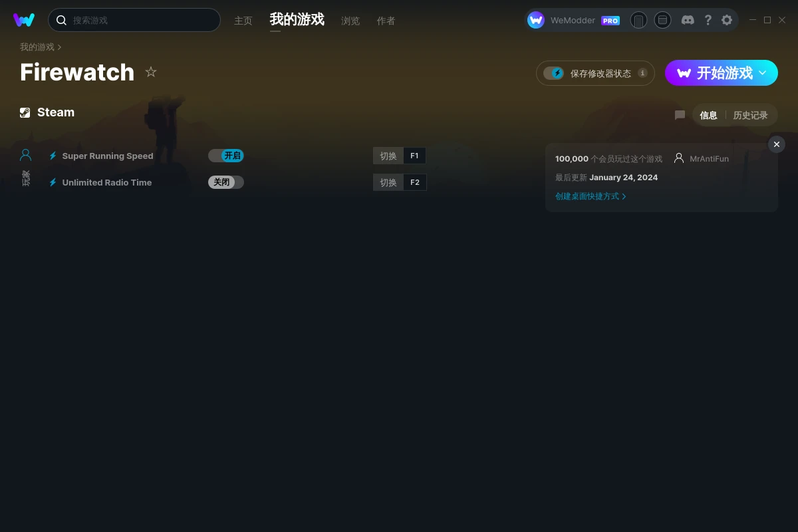This screenshot has height=532, width=798.
Task: Open the WeModder PRO user profile
Action: point(574,20)
